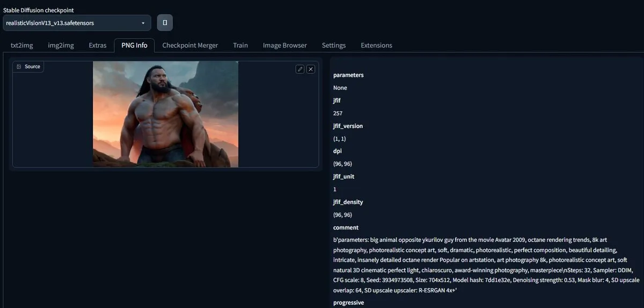Open the Settings tab

(334, 45)
